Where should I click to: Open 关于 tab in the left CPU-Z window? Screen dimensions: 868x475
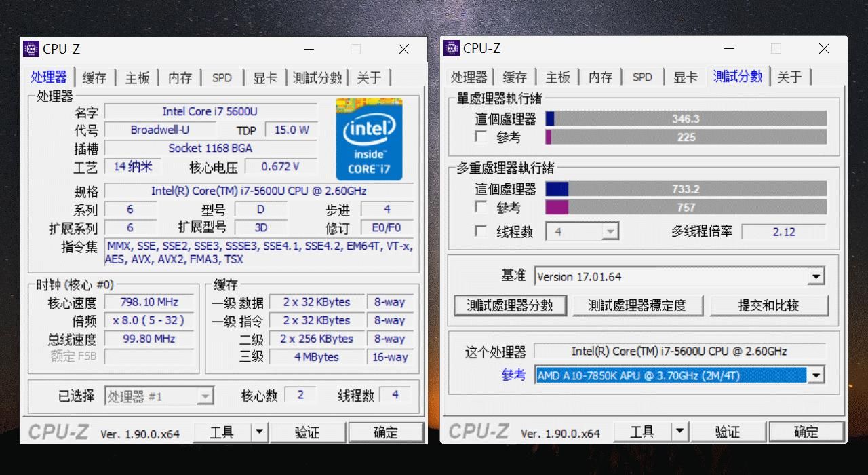click(370, 77)
